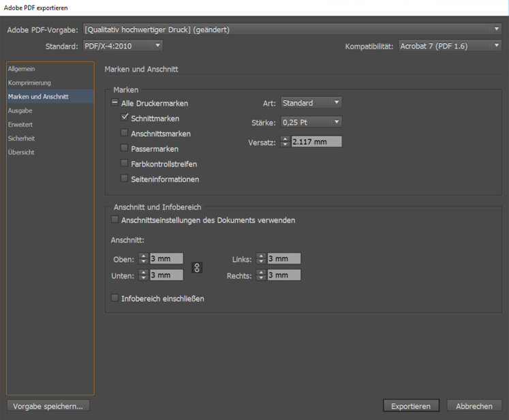
Task: Enable the Anschnittsmarken checkbox
Action: click(124, 133)
